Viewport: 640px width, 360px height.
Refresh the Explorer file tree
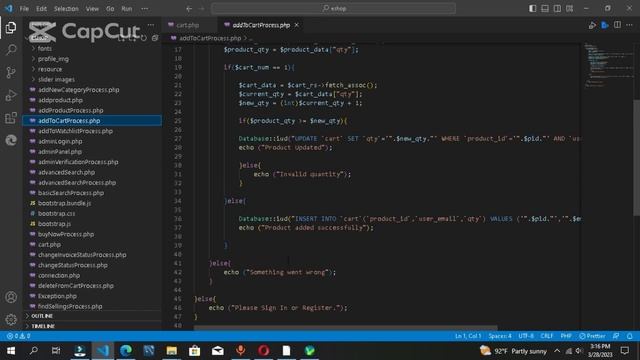coord(143,38)
